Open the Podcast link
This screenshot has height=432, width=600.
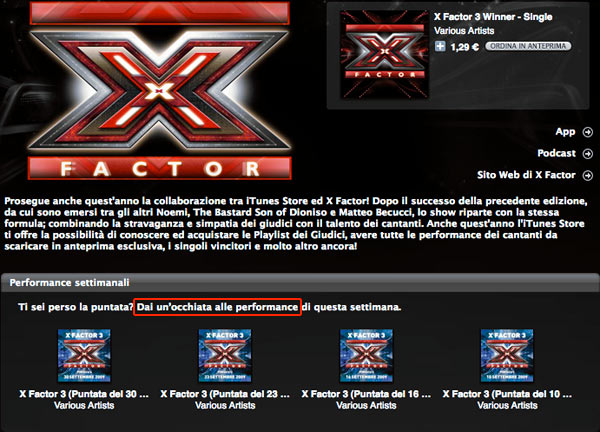point(556,153)
